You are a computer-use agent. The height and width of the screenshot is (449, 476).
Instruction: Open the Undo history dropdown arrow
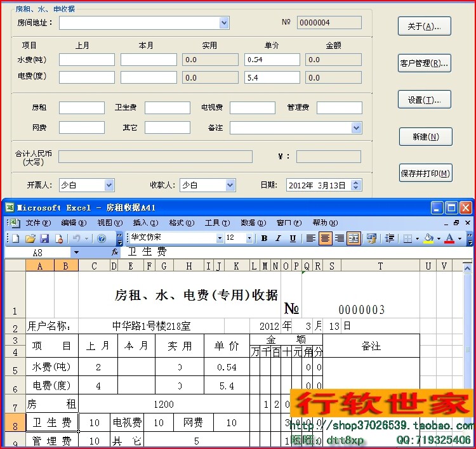pyautogui.click(x=87, y=238)
